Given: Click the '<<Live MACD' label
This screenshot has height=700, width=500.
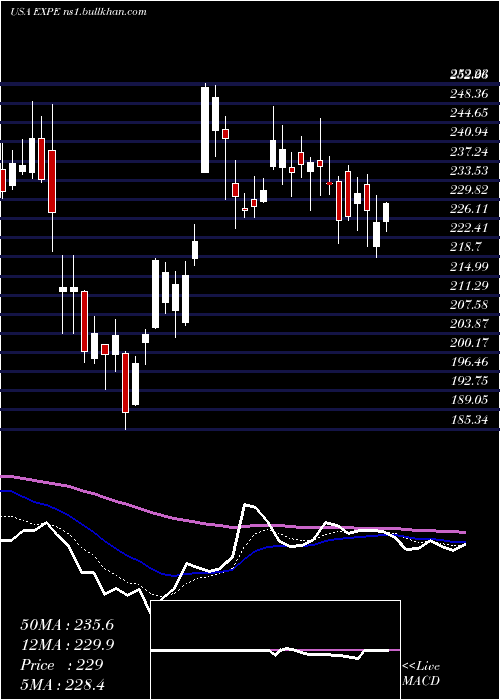Looking at the screenshot, I should pos(421,673).
